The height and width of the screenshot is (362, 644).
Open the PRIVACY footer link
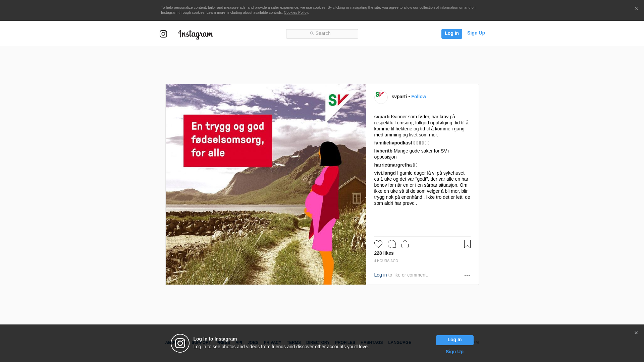[272, 343]
